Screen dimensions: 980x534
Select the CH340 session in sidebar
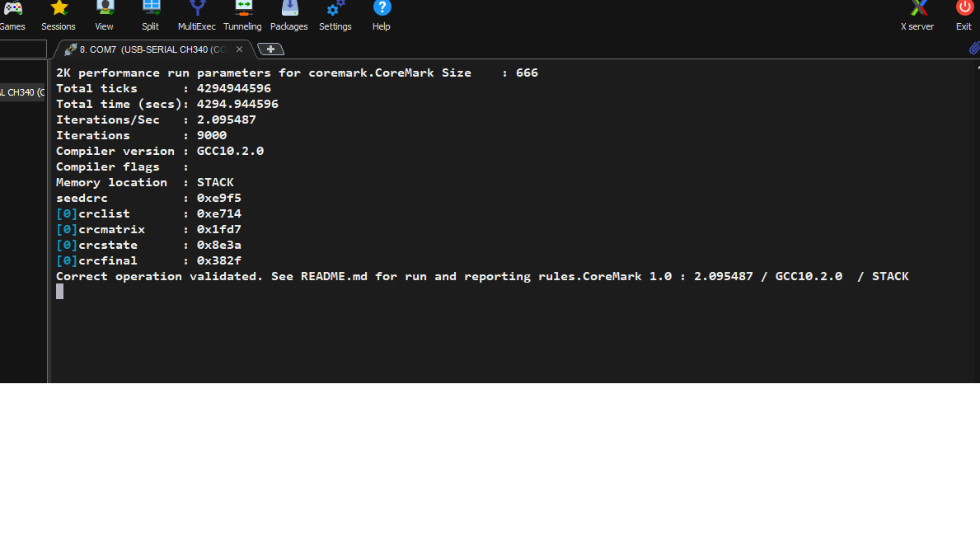[x=22, y=92]
